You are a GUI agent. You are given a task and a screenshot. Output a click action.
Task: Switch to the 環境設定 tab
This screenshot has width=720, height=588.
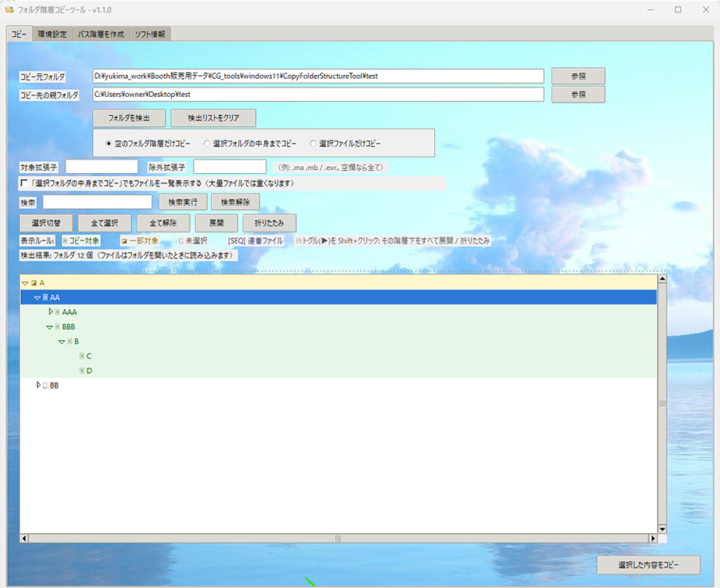[52, 34]
